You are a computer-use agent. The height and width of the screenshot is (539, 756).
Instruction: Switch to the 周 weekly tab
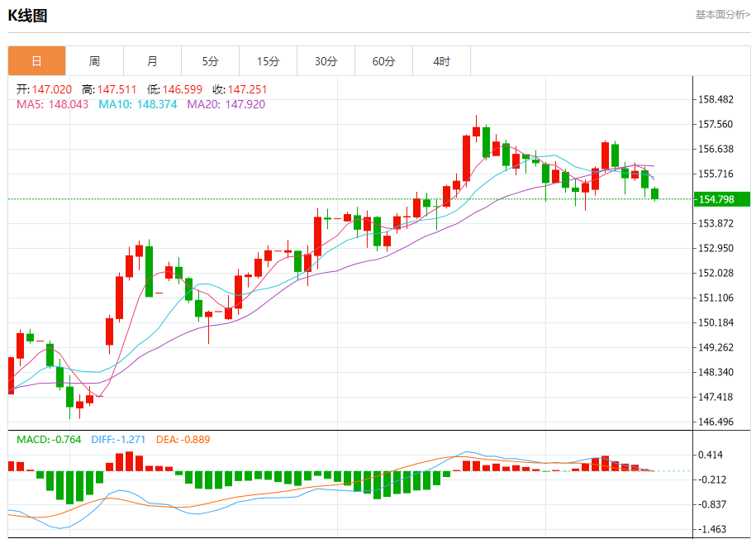[x=94, y=61]
